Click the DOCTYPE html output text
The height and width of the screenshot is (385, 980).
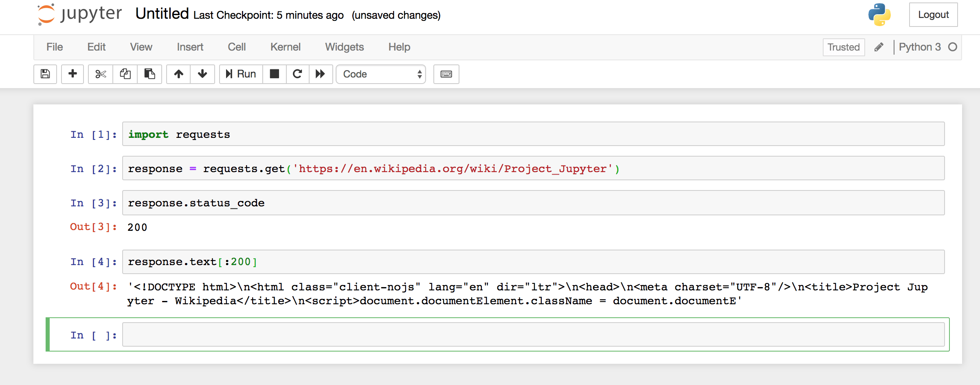pyautogui.click(x=527, y=294)
